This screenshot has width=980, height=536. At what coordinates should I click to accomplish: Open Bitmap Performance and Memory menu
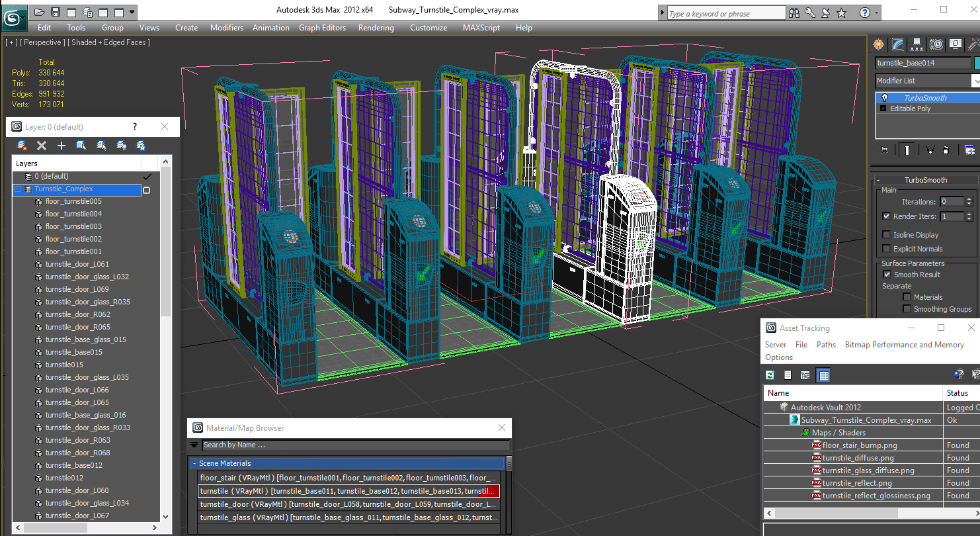pos(904,345)
